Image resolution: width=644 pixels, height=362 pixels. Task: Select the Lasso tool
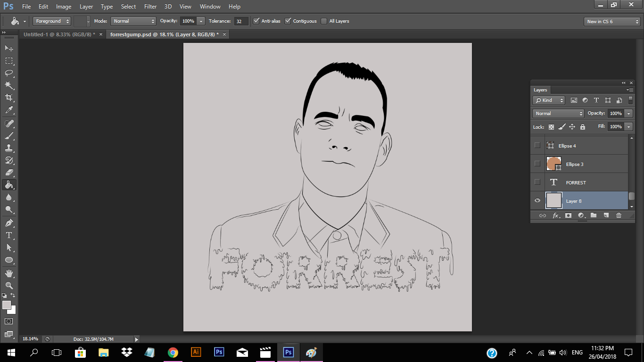coord(9,72)
